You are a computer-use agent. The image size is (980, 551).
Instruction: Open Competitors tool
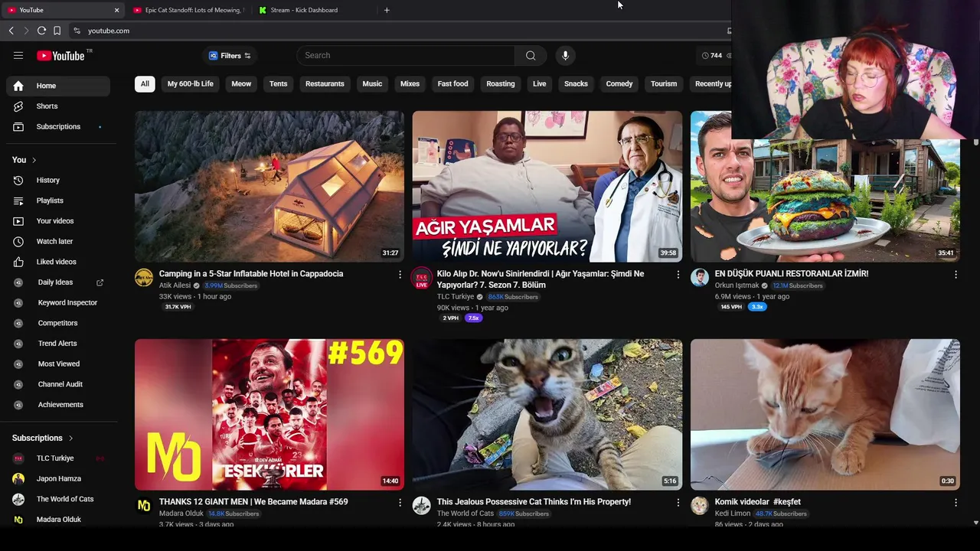pos(58,323)
